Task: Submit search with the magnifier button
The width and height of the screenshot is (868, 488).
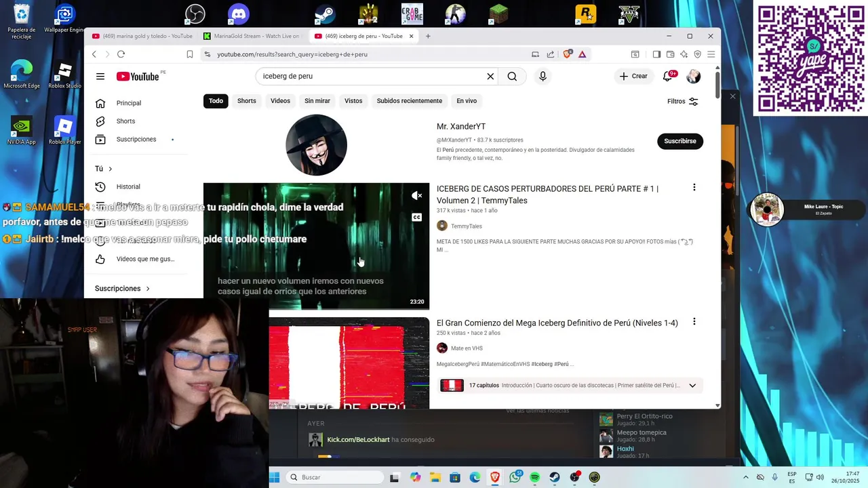Action: tap(512, 77)
